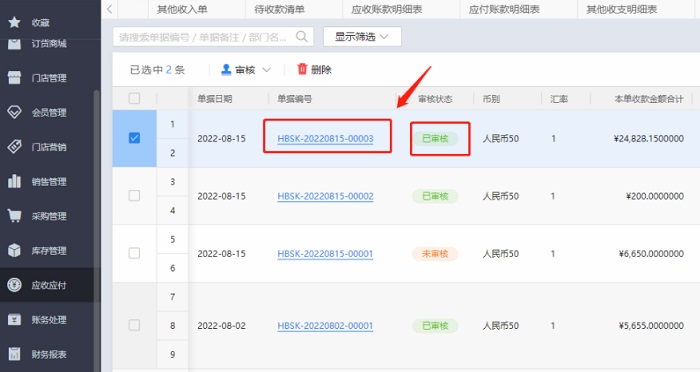Open 门店管理 store icon in sidebar

pyautogui.click(x=14, y=78)
